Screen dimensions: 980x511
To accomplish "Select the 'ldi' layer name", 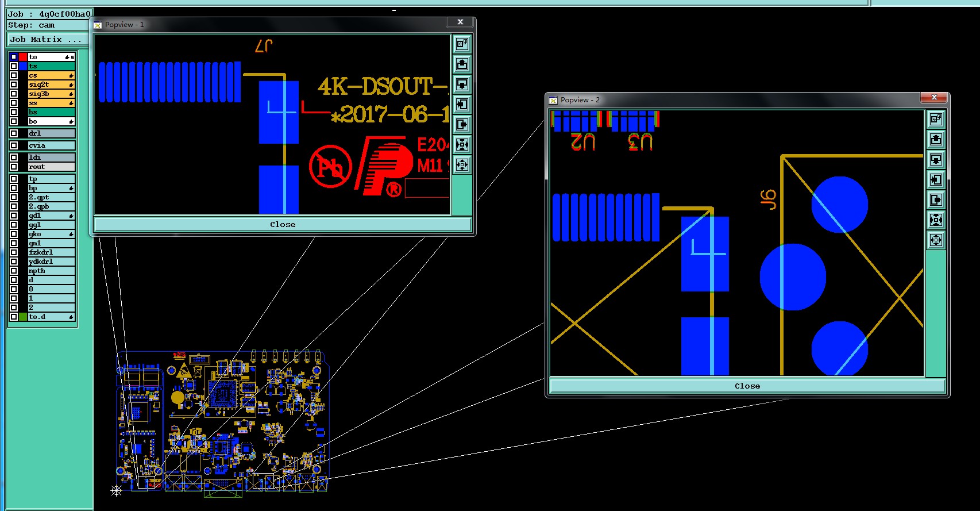I will point(52,157).
